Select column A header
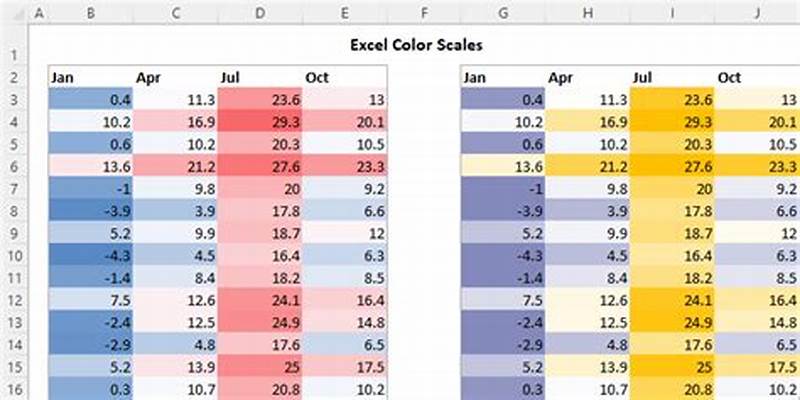 (x=38, y=14)
